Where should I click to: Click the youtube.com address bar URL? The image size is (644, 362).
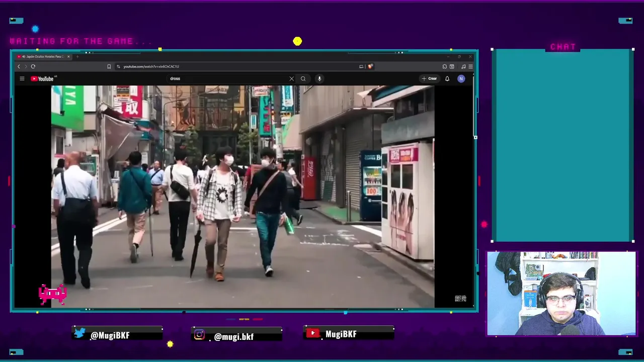151,66
